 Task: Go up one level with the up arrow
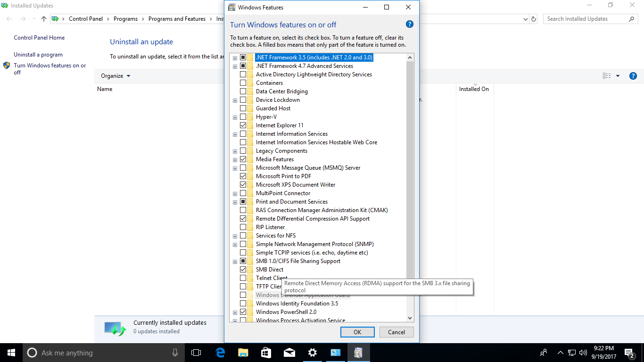pos(44,19)
